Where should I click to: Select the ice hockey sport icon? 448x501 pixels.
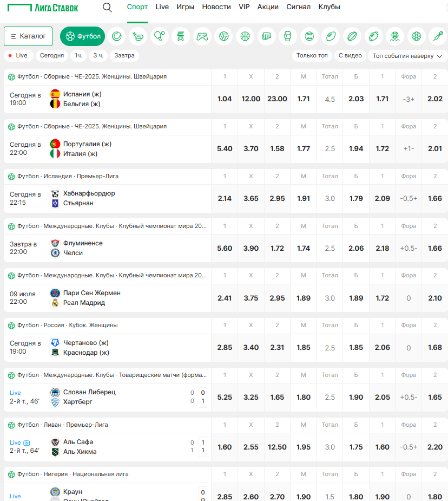tap(138, 36)
